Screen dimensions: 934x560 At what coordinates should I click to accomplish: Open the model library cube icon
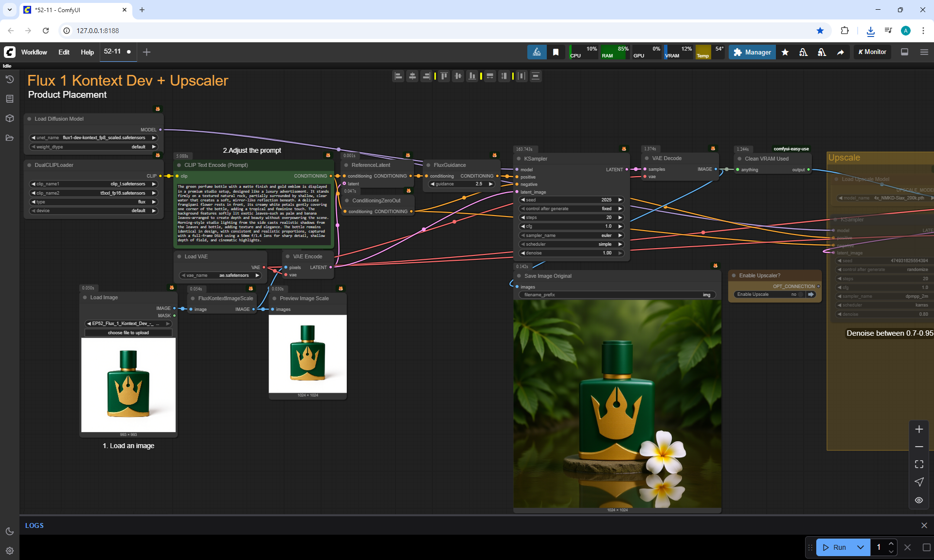pos(9,118)
